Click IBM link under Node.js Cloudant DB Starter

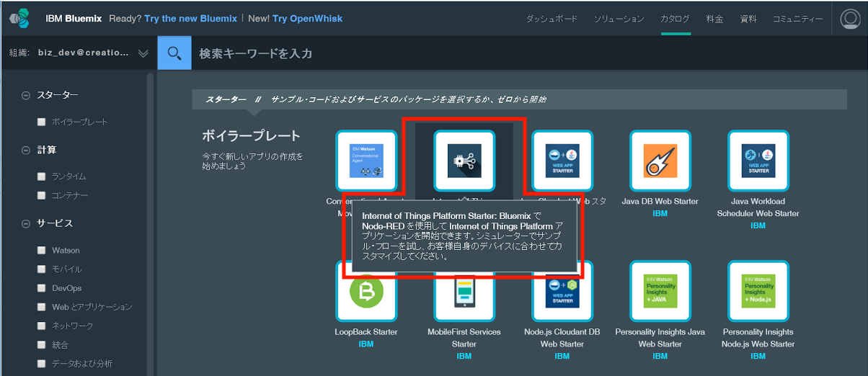tap(562, 356)
